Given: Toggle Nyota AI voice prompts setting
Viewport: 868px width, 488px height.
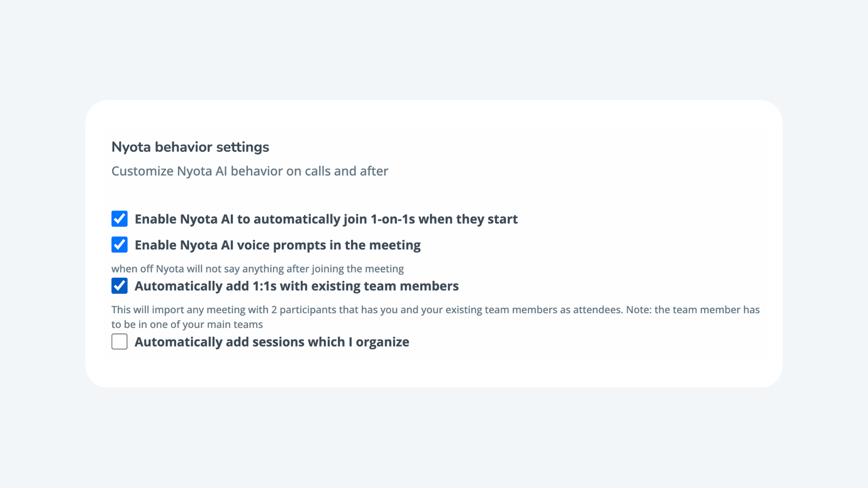Looking at the screenshot, I should pyautogui.click(x=119, y=245).
